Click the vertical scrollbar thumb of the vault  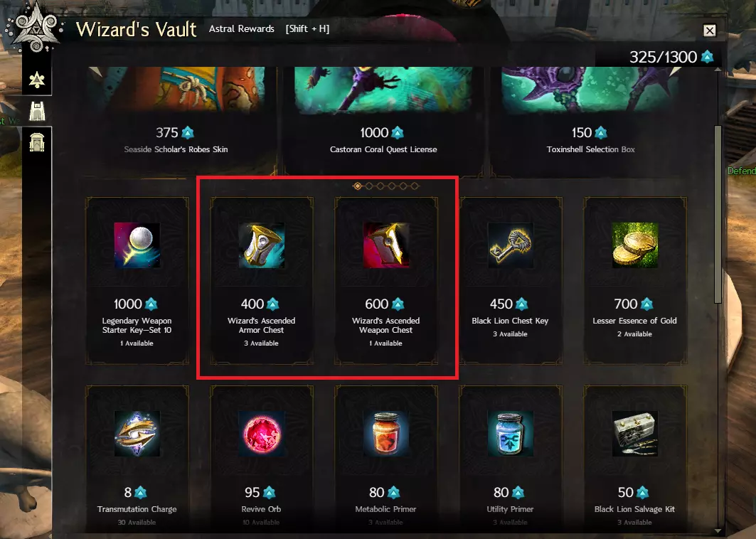[718, 215]
